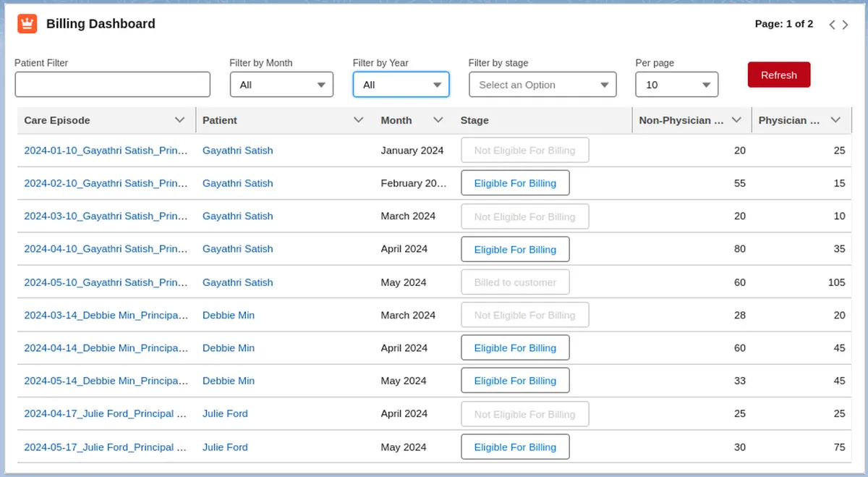The width and height of the screenshot is (868, 477).
Task: Open patient Julie Ford in May 2024 row
Action: click(x=225, y=447)
